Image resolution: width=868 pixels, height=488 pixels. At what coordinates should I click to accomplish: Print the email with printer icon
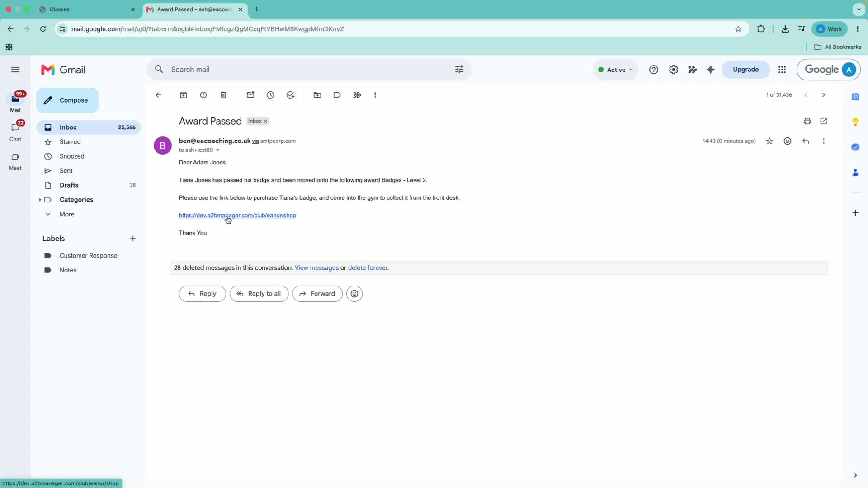point(807,121)
